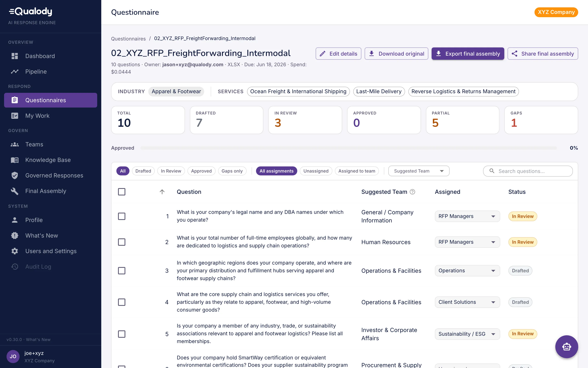Click the Qualody logo

(31, 11)
